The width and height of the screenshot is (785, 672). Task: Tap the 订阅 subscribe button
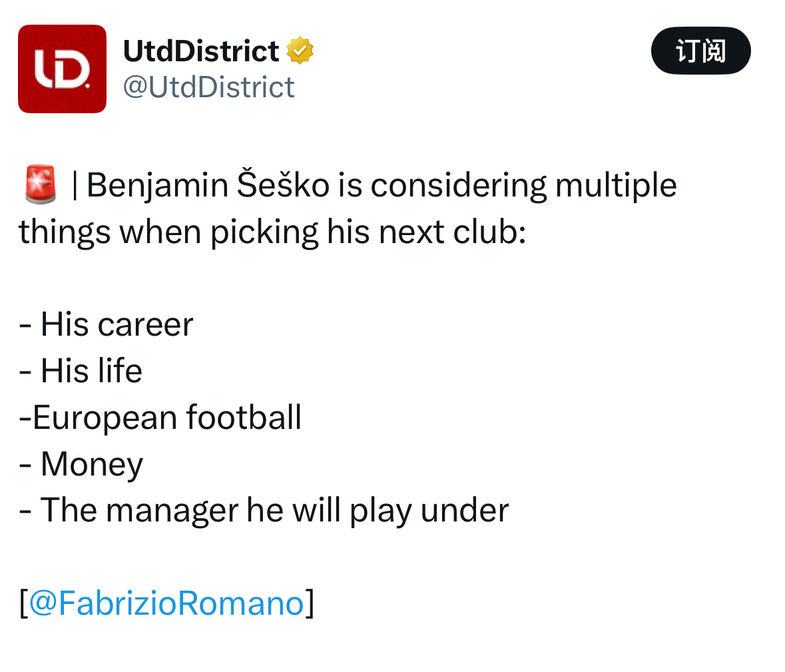click(x=700, y=51)
